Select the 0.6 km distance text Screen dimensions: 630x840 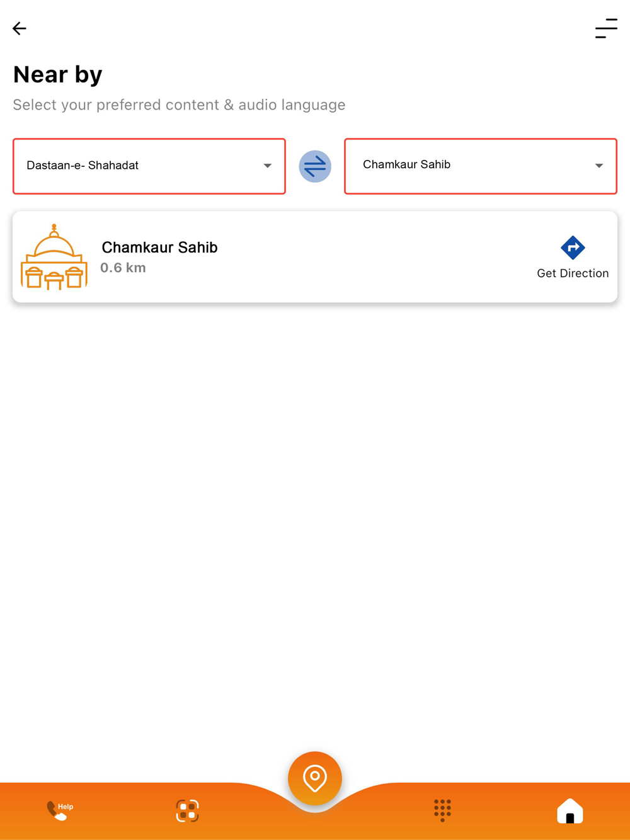[123, 268]
